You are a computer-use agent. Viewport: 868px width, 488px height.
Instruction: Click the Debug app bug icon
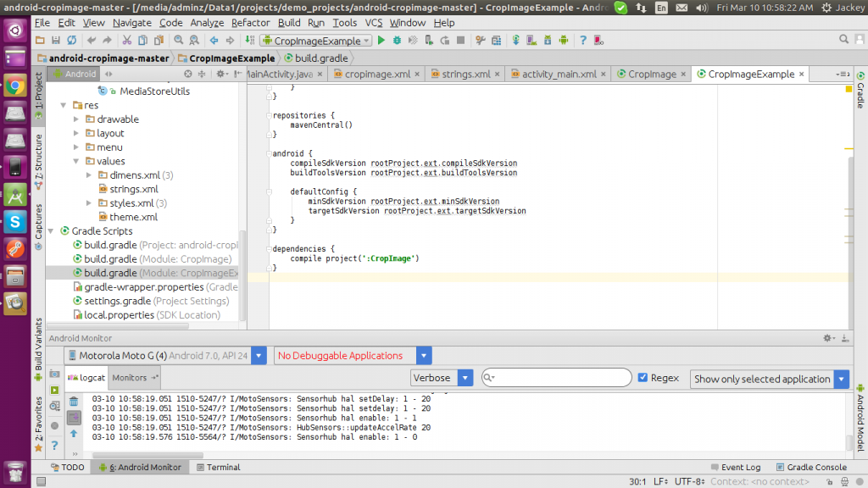[397, 40]
